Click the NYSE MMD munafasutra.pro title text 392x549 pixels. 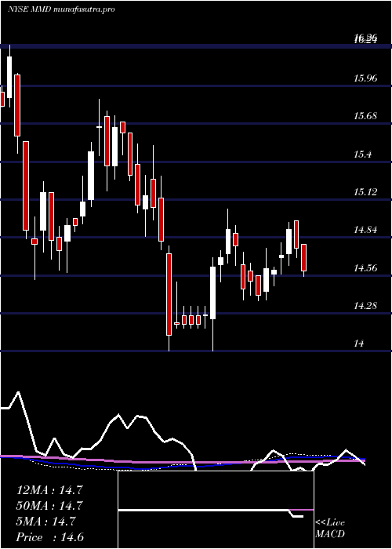pos(61,9)
